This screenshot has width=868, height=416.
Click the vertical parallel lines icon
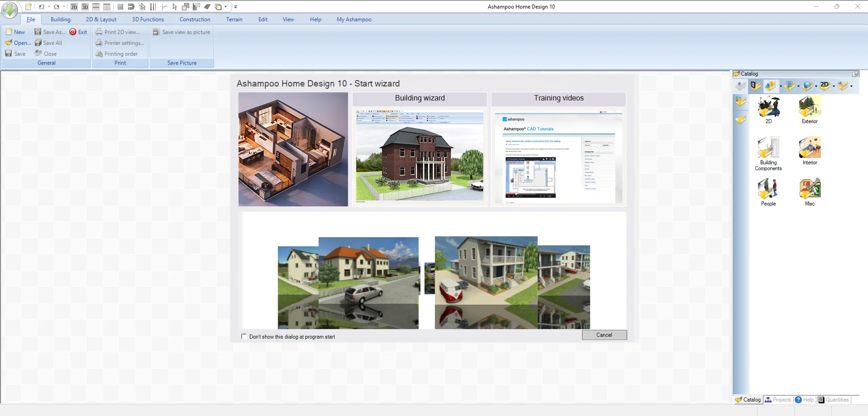coord(153,7)
